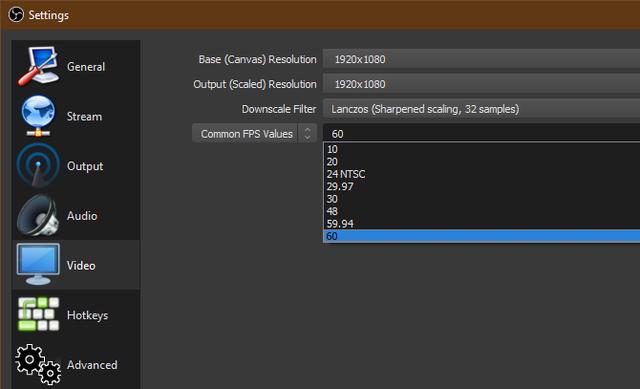Click the OBS logo in title bar
This screenshot has width=640, height=389.
pyautogui.click(x=16, y=15)
